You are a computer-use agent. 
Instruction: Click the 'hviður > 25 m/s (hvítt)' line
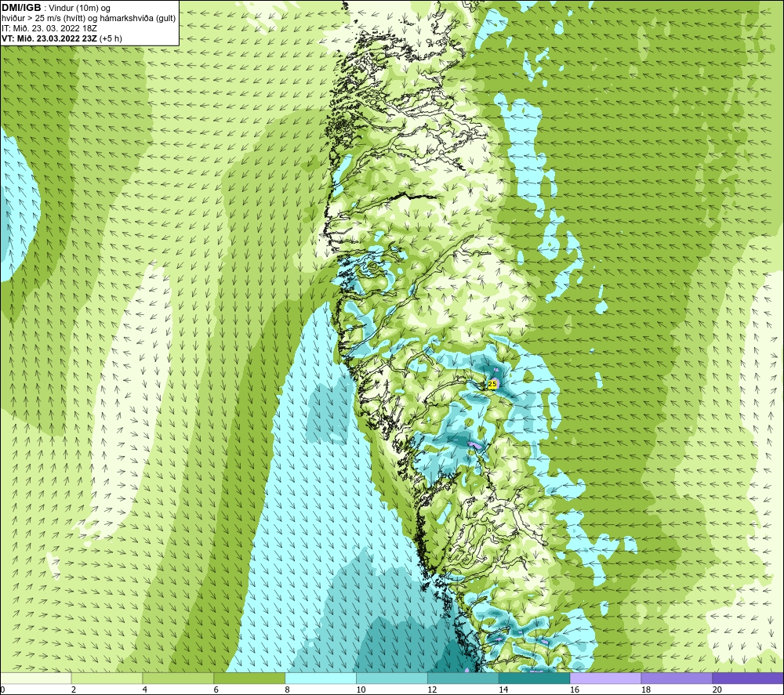coord(89,19)
